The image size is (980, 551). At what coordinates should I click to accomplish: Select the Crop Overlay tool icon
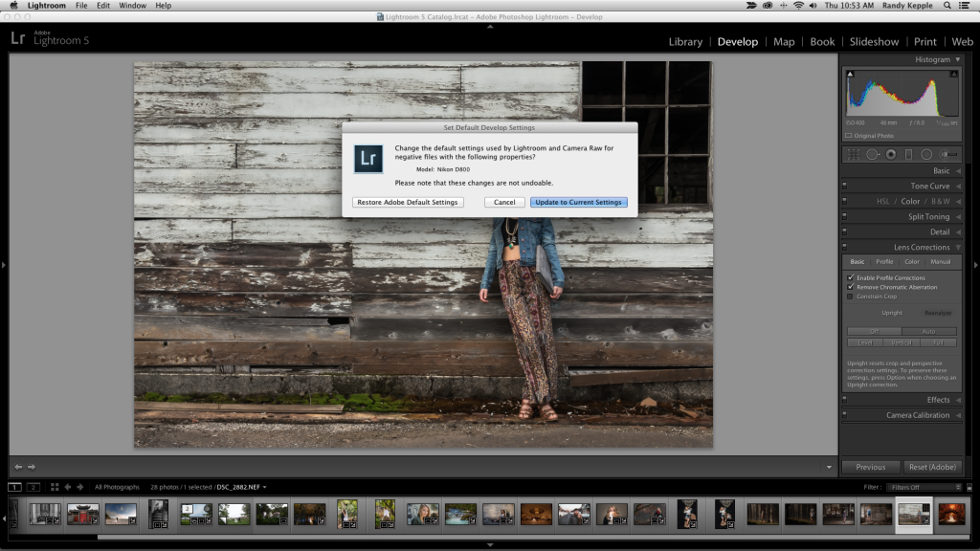point(853,154)
